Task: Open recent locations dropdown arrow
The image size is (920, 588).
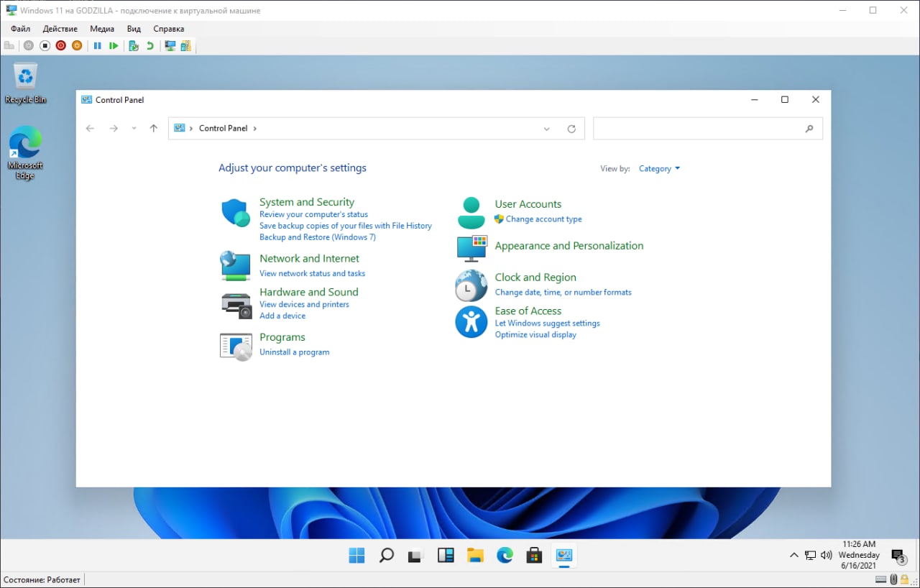Action: pyautogui.click(x=134, y=128)
